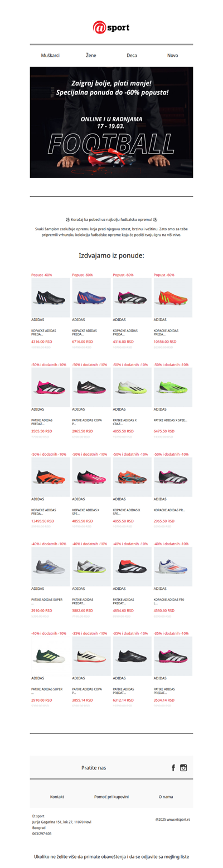
Task: Click Pomoć pri kupovini footer link
Action: pyautogui.click(x=111, y=797)
